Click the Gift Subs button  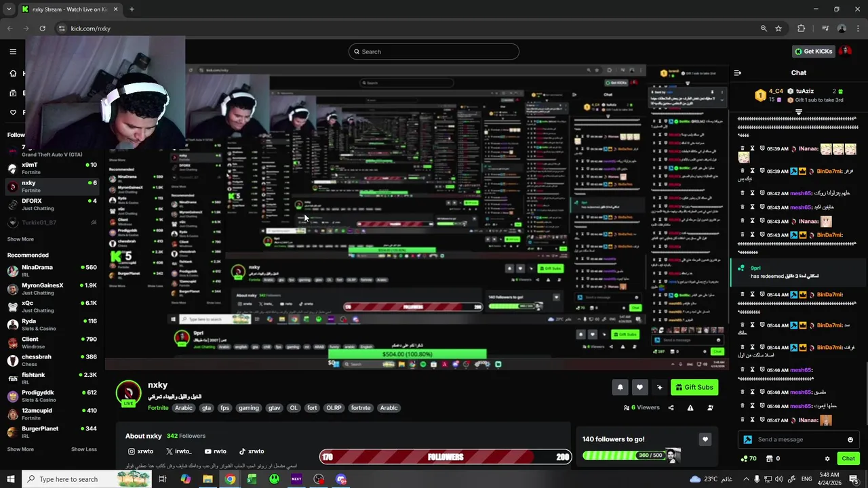click(694, 387)
